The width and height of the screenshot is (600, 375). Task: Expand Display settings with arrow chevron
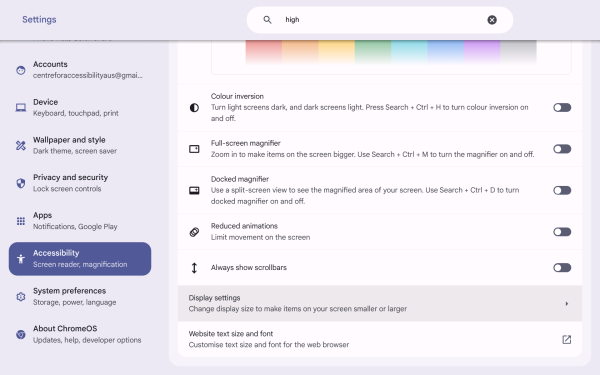coord(567,303)
